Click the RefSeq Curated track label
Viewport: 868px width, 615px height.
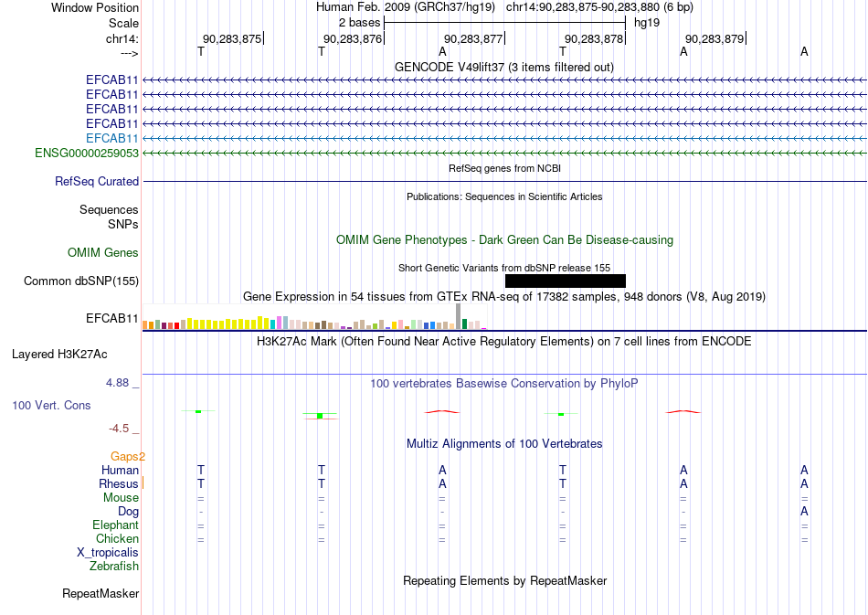point(97,182)
